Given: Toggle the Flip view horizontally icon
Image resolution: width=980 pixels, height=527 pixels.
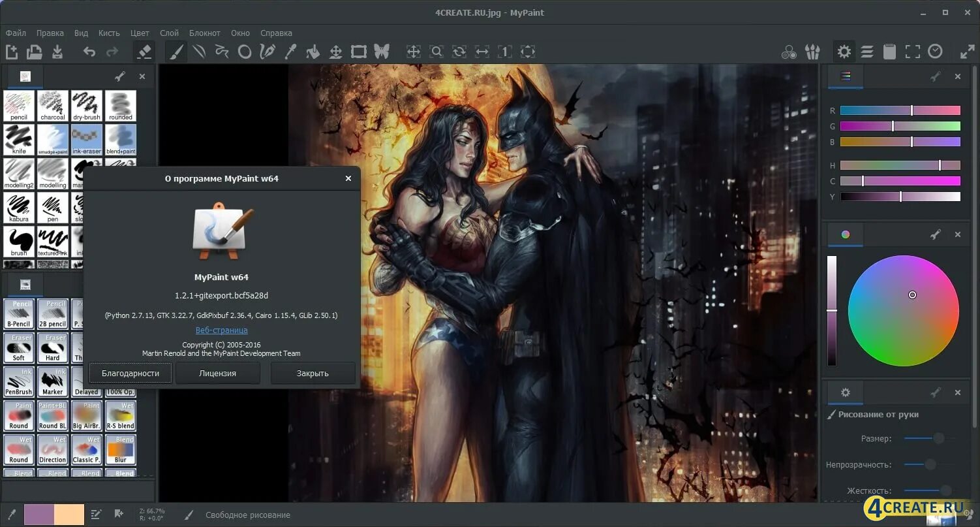Looking at the screenshot, I should [x=482, y=52].
